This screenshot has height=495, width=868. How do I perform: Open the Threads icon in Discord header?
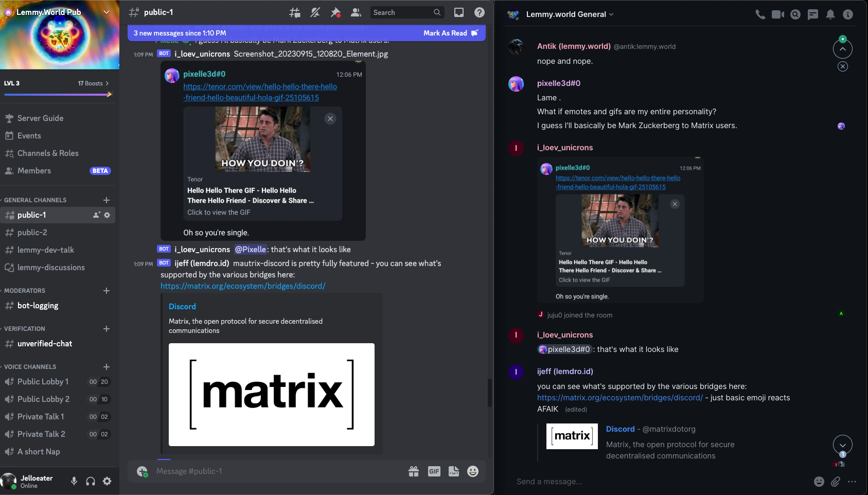(x=295, y=12)
